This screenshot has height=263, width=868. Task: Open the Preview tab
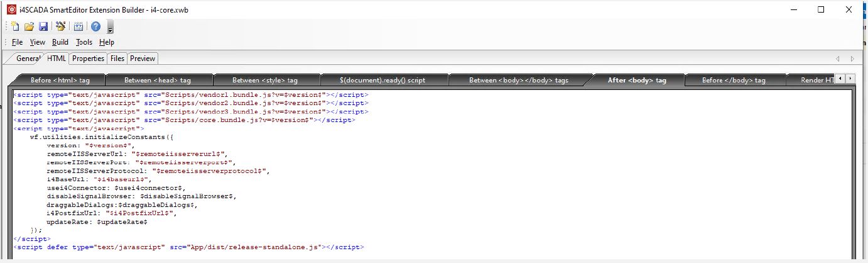pos(143,59)
